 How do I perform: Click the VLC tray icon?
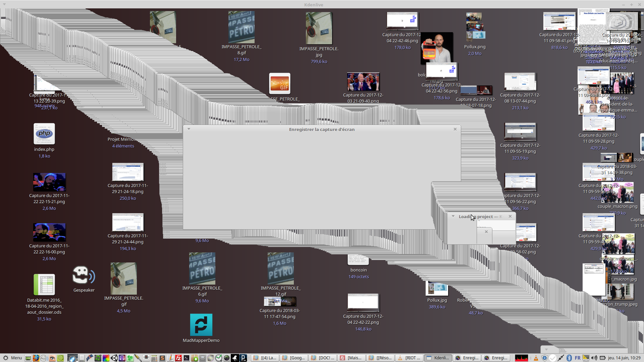(x=536, y=358)
